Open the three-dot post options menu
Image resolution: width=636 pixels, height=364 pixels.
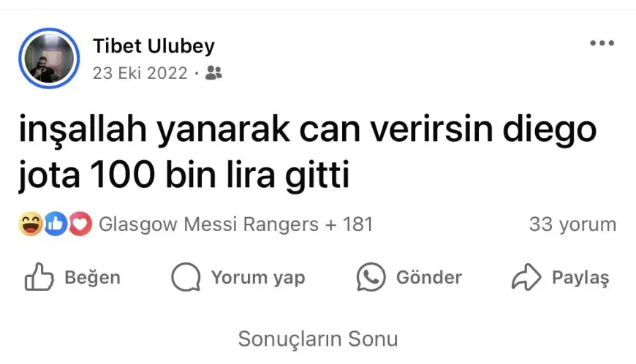tap(602, 43)
